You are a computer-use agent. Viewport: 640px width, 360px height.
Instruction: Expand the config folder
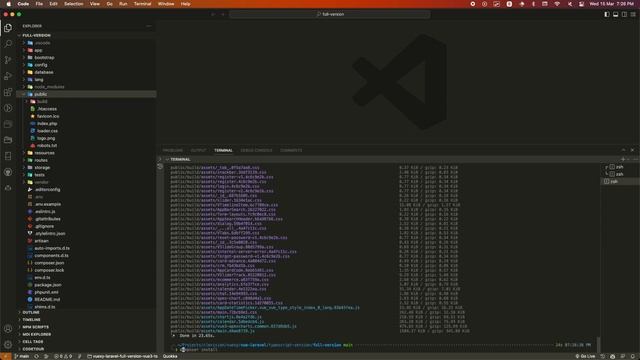[x=87, y=65]
